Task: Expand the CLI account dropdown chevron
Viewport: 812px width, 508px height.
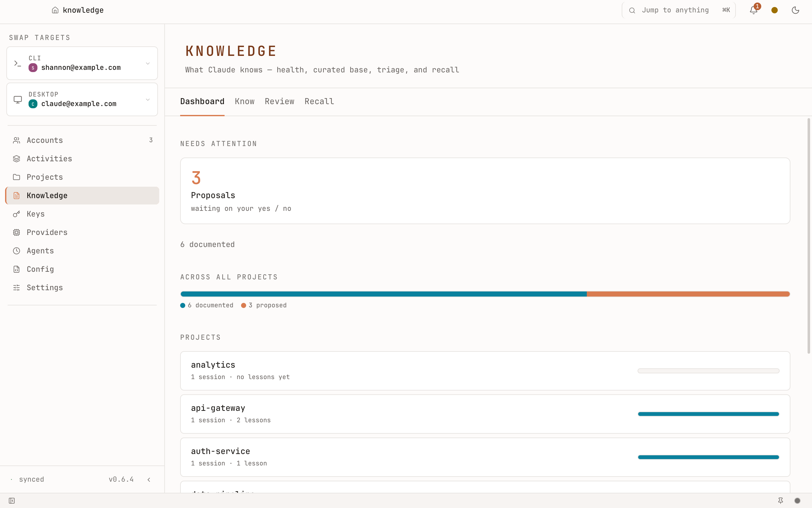Action: (147, 63)
